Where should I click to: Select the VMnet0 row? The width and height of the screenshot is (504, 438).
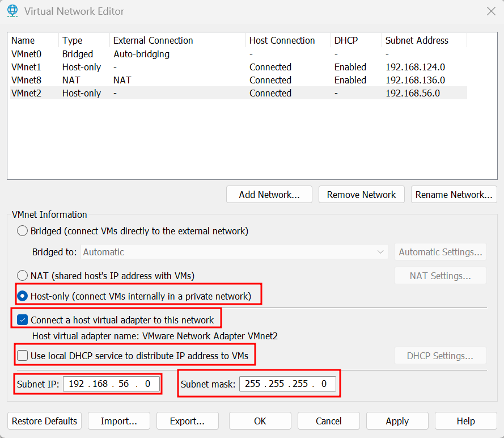(239, 54)
